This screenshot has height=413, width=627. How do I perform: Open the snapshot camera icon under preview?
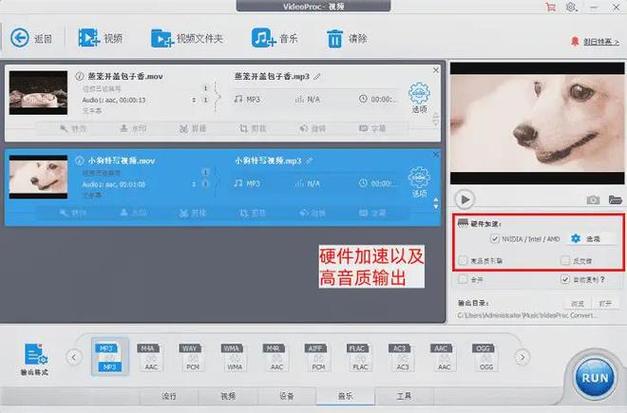coord(593,200)
